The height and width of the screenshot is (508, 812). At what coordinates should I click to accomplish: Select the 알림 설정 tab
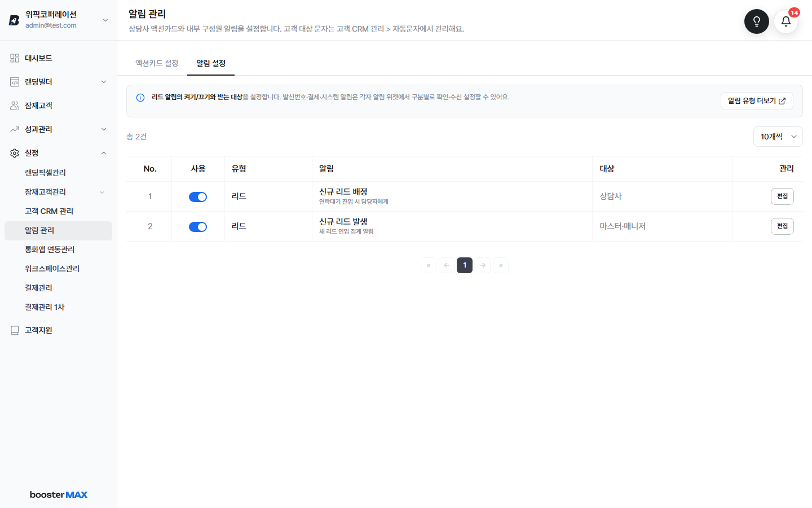tap(211, 63)
